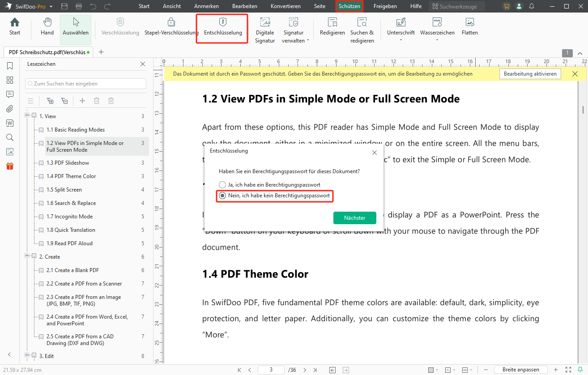Click the red gift icon in sidebar
Screen dimensions: 588x375
(x=10, y=166)
